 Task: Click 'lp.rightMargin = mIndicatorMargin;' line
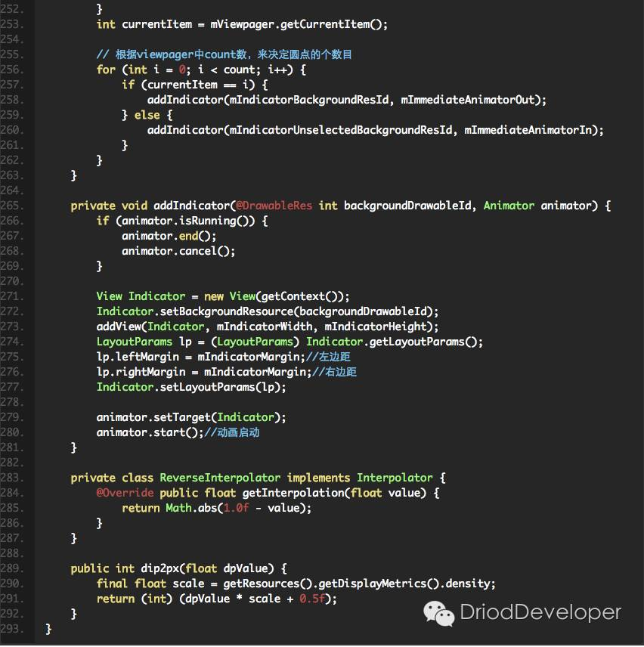204,372
